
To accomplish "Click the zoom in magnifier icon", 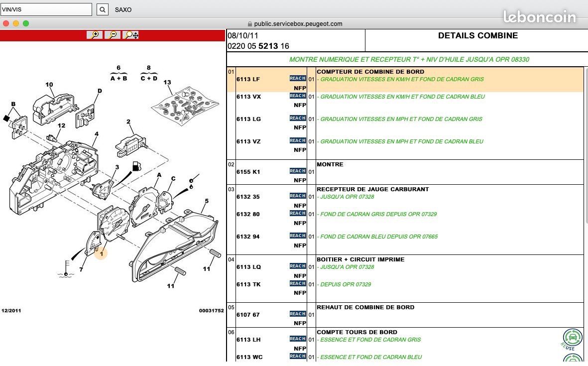I will click(x=94, y=35).
